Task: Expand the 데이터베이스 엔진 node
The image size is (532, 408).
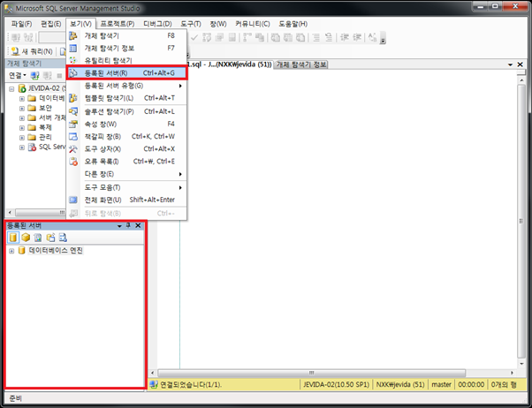Action: 11,251
